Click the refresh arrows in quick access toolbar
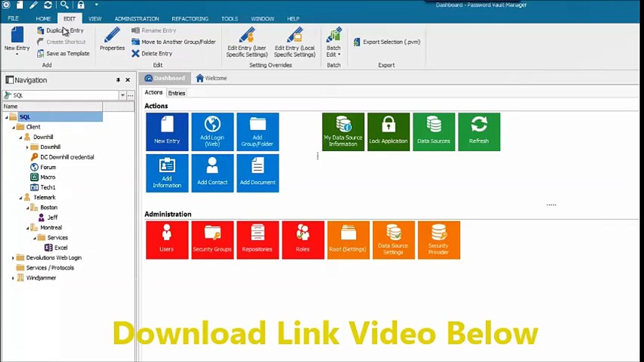 [x=48, y=5]
